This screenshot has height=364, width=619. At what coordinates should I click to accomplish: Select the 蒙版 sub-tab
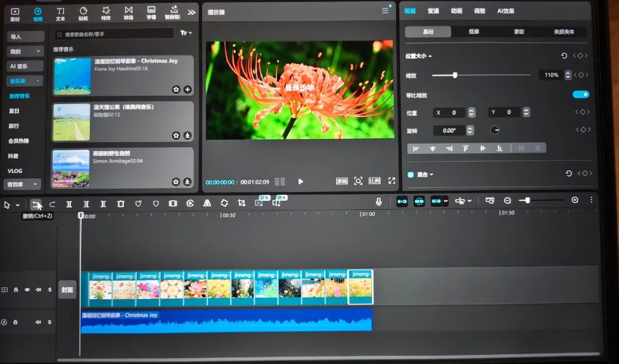[519, 32]
